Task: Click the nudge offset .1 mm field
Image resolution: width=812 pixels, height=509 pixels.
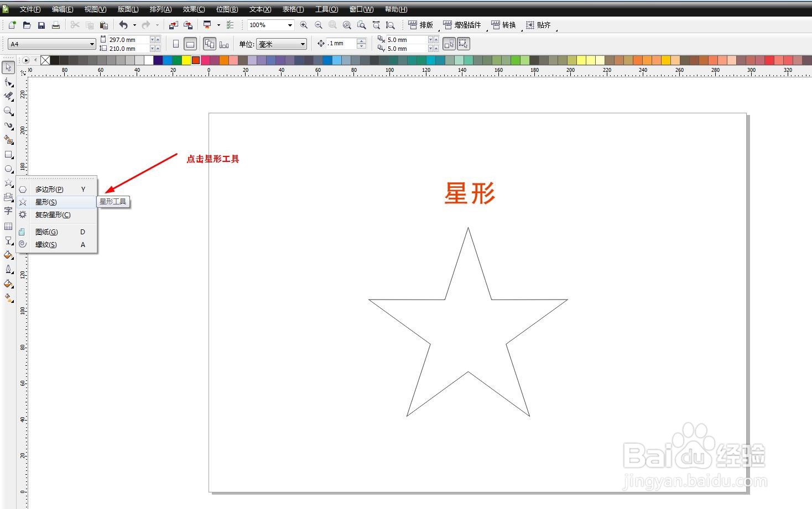Action: pos(341,44)
